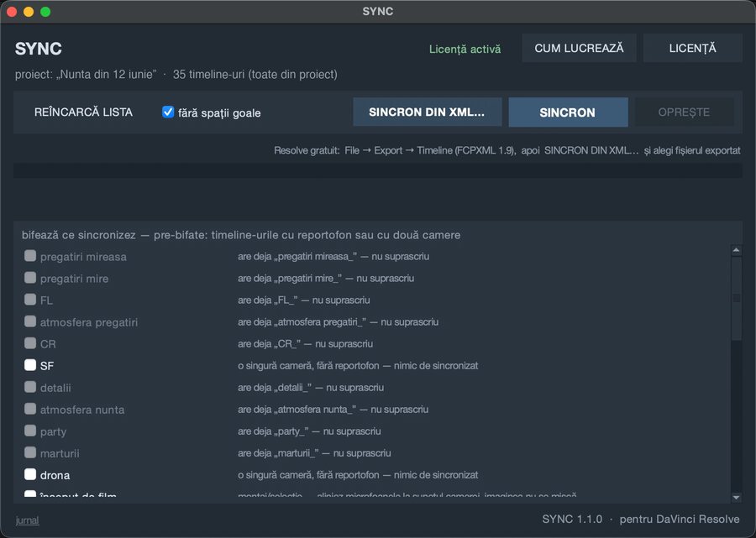Tick the pregatiri mire checkbox
The width and height of the screenshot is (756, 538).
(x=30, y=278)
